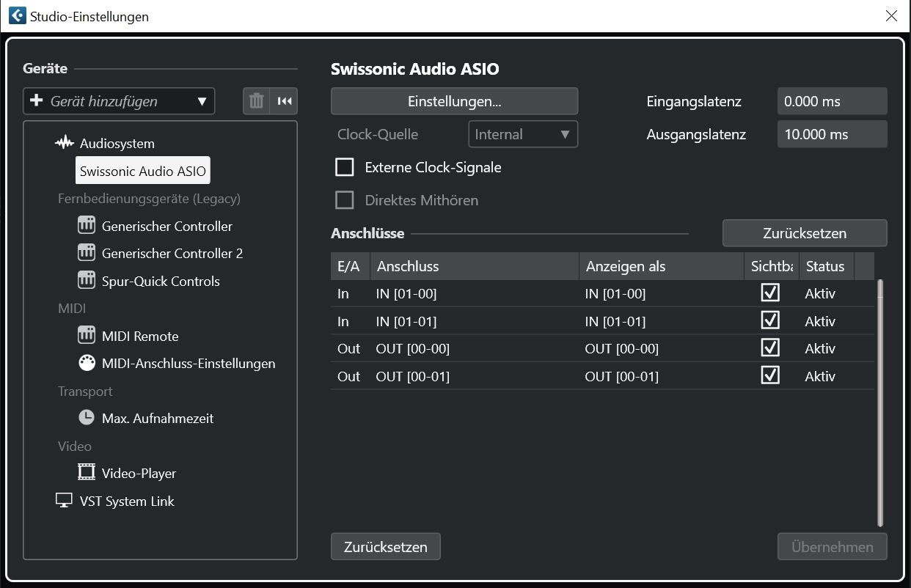The width and height of the screenshot is (911, 588).
Task: Click the MIDI-Anschluss-Einstellungen connector icon
Action: point(87,363)
